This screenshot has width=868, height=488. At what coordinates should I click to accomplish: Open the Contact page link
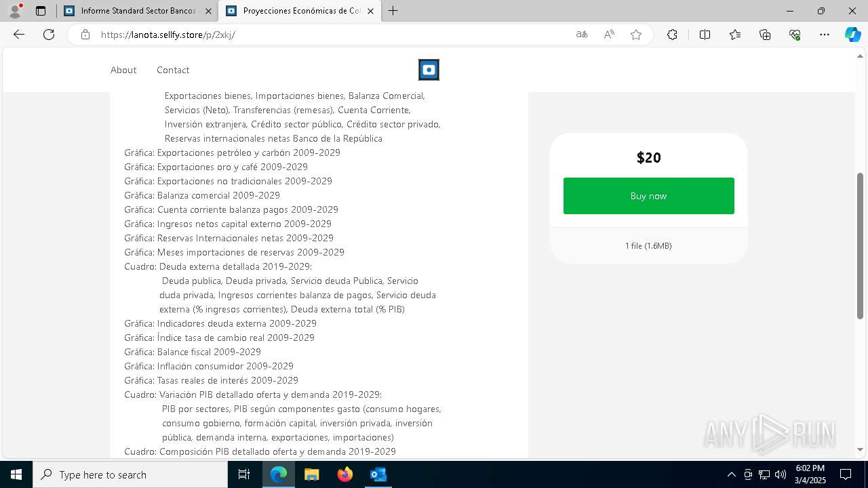click(x=173, y=70)
